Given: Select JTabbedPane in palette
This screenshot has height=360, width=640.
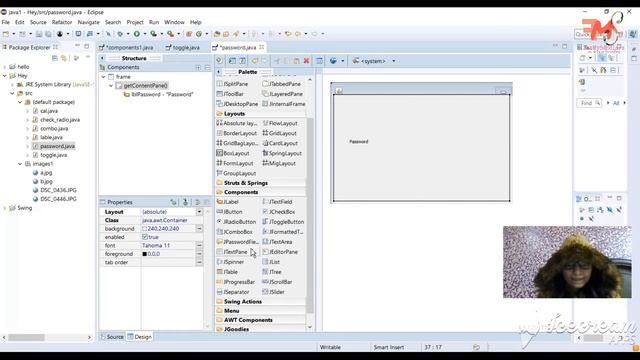Looking at the screenshot, I should (x=282, y=84).
